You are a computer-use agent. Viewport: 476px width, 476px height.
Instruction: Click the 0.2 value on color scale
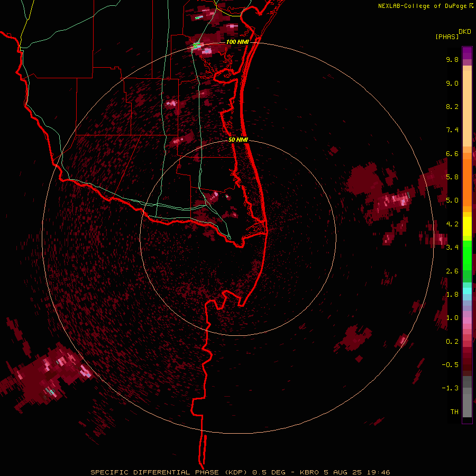[x=452, y=342]
